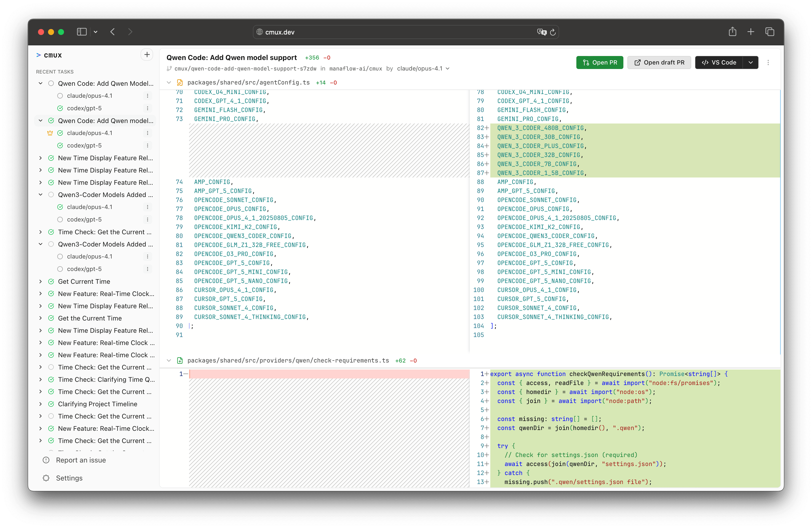
Task: Click the RECENT TASKS heading
Action: pyautogui.click(x=55, y=71)
